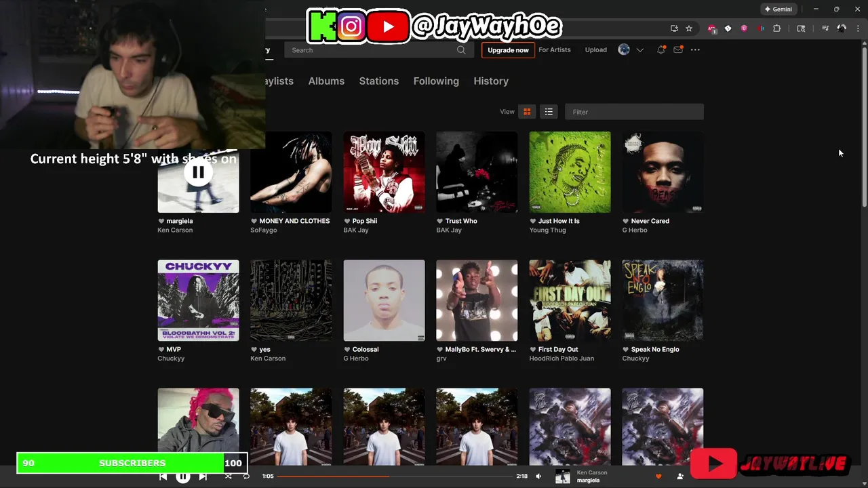This screenshot has width=868, height=488.
Task: Expand the profile dropdown chevron
Action: pyautogui.click(x=639, y=50)
